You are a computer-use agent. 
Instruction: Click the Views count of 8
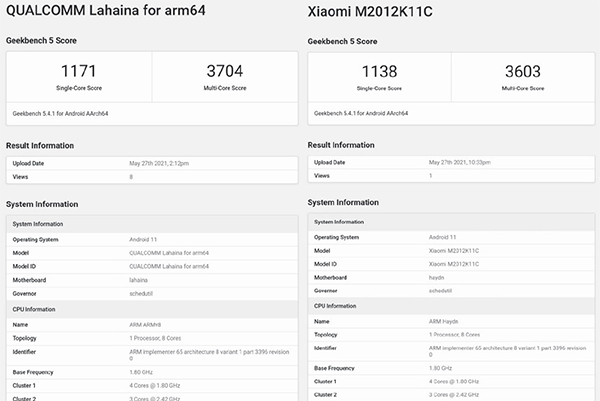click(131, 176)
